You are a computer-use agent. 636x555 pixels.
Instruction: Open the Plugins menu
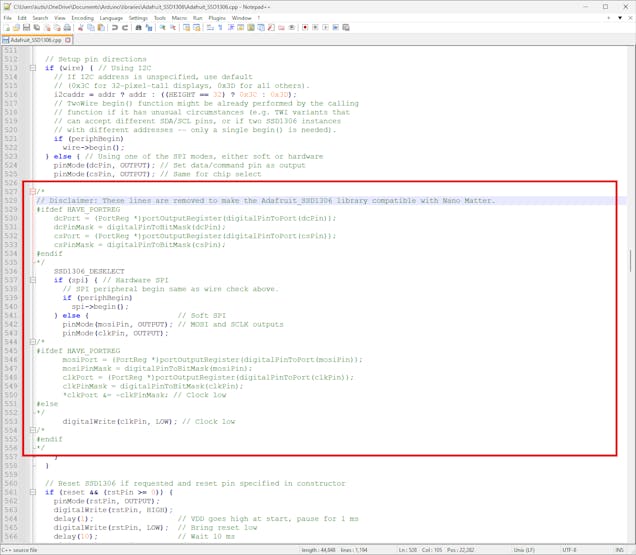point(217,18)
